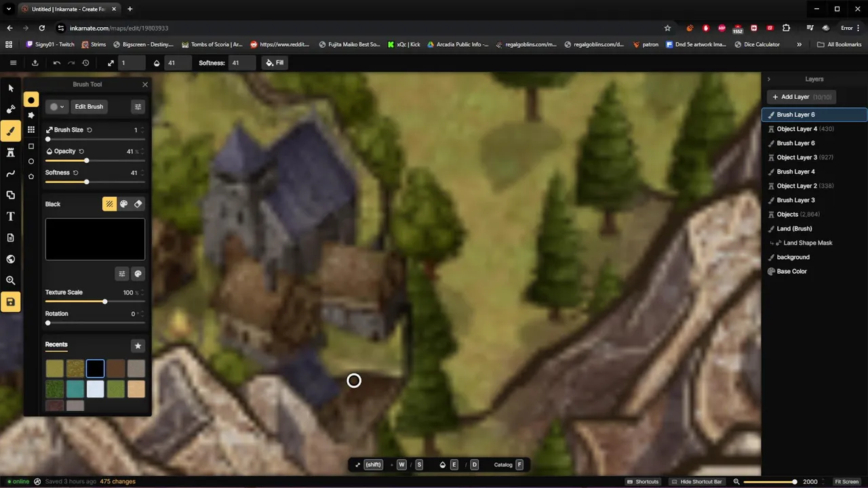Adjust the Brush Size stepper
This screenshot has width=868, height=488.
pos(142,130)
